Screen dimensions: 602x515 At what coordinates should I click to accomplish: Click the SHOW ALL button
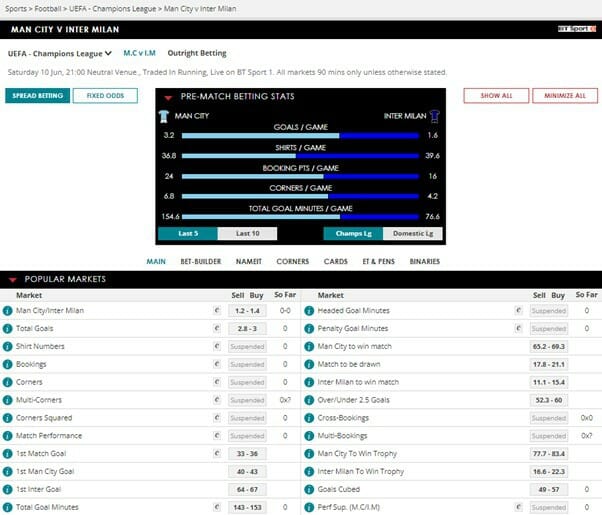496,96
